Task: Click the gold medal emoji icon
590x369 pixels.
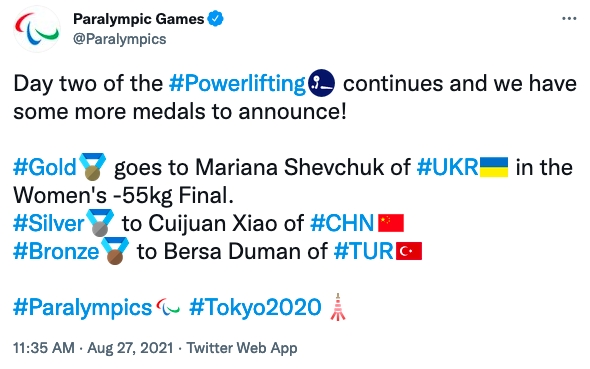Action: 92,167
